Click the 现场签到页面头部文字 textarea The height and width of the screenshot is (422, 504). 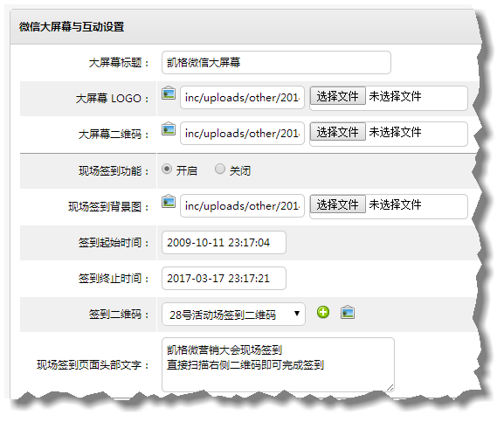point(278,365)
